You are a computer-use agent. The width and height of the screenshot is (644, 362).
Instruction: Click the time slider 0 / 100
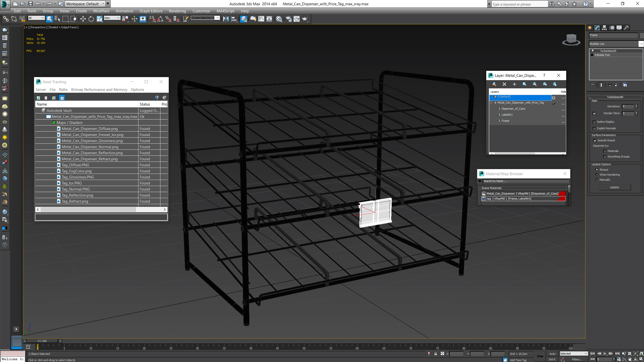coord(43,341)
